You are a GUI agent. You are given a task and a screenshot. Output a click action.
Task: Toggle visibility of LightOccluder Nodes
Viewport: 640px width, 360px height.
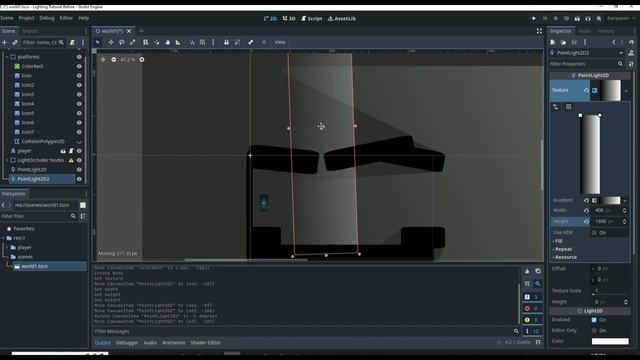79,160
